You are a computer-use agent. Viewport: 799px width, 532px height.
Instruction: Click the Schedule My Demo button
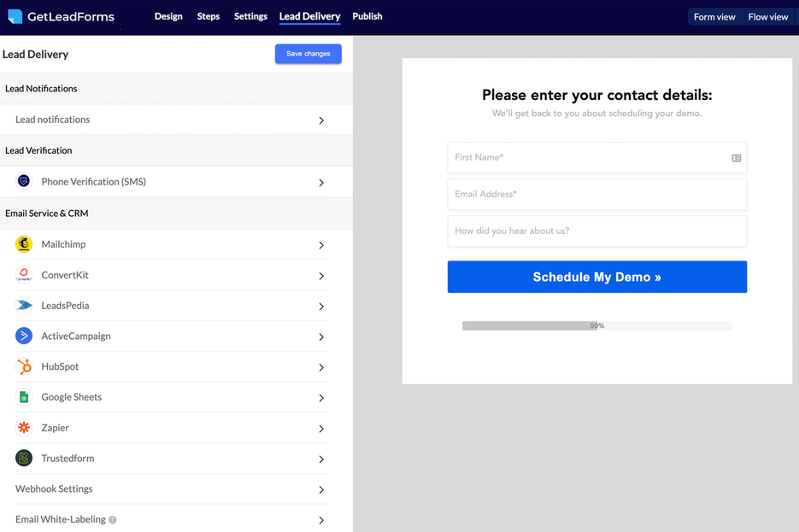point(596,277)
